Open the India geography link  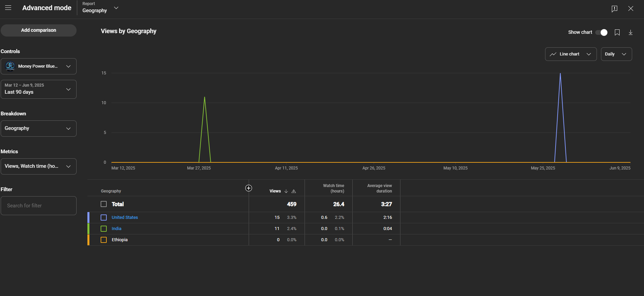tap(117, 229)
